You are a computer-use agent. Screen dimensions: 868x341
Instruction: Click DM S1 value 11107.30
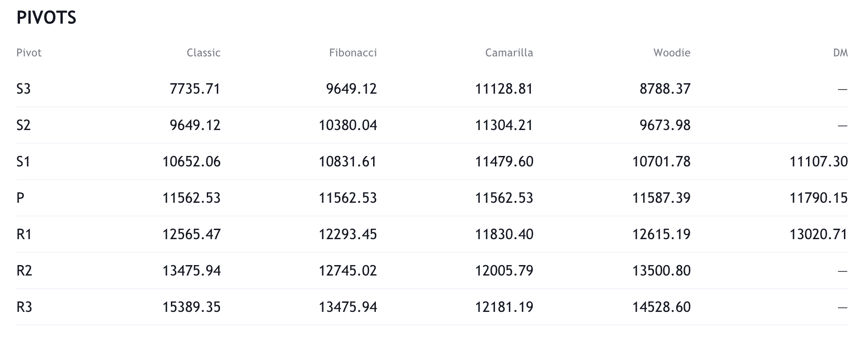click(818, 161)
